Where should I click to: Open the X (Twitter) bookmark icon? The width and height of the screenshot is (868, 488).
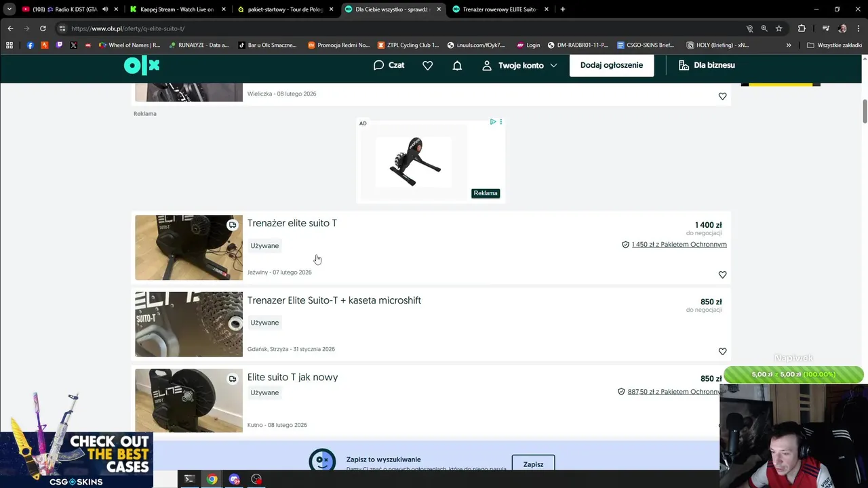[73, 45]
